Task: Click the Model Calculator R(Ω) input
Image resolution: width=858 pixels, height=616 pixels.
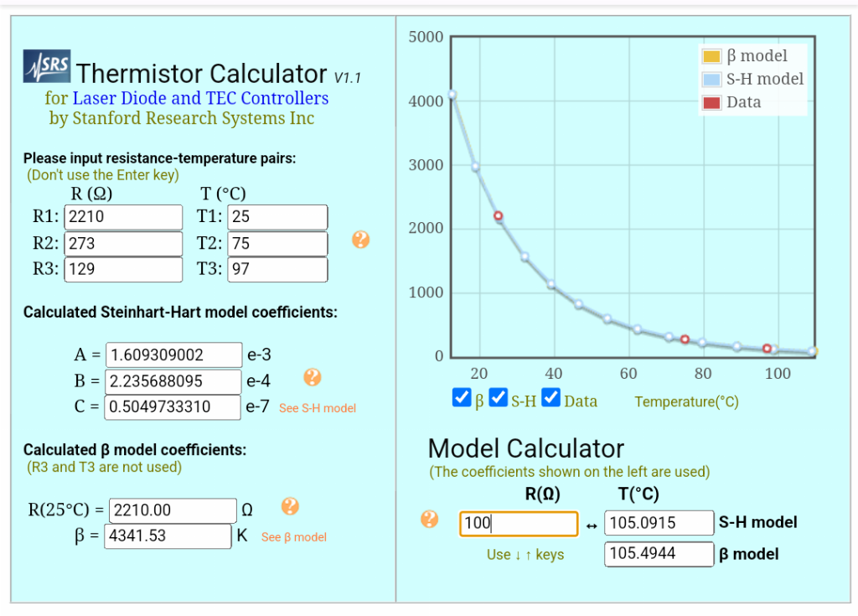Action: point(519,524)
